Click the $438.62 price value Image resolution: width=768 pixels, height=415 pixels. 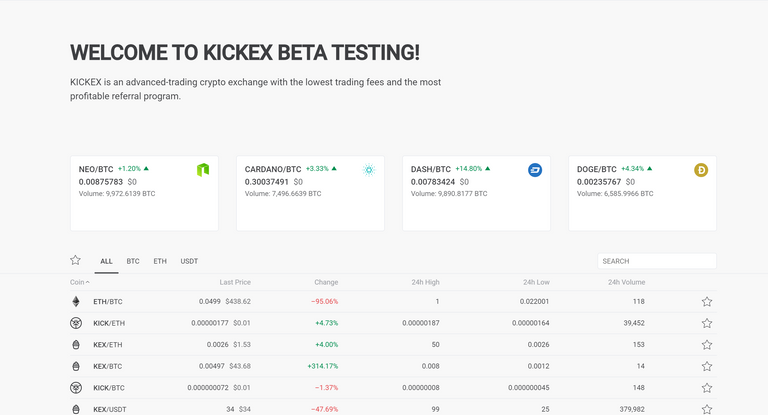pyautogui.click(x=238, y=302)
